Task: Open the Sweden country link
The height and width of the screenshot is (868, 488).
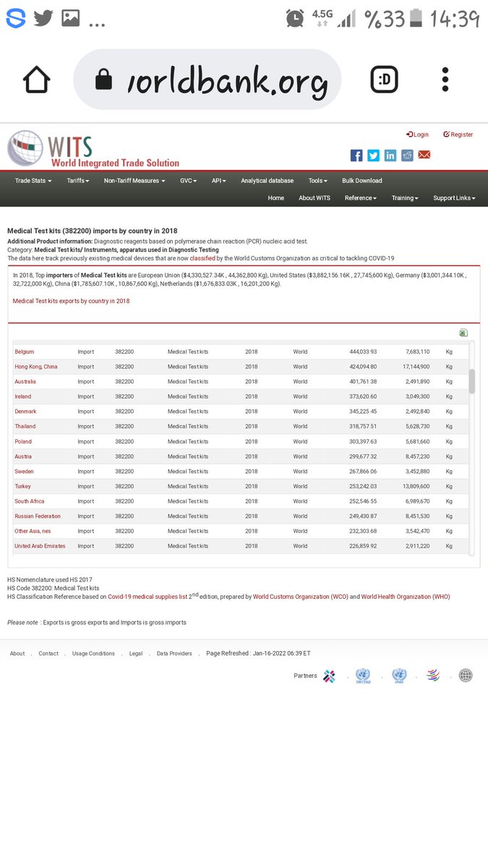Action: point(24,472)
